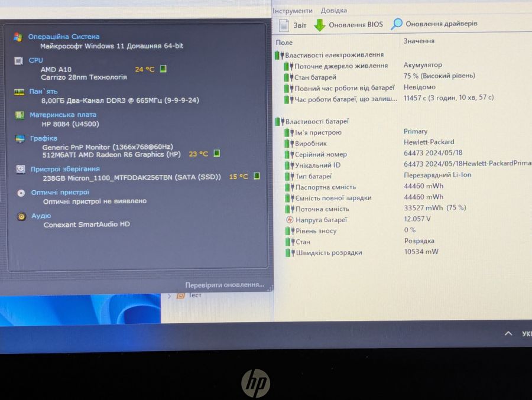Click the CPU chip icon

click(18, 61)
